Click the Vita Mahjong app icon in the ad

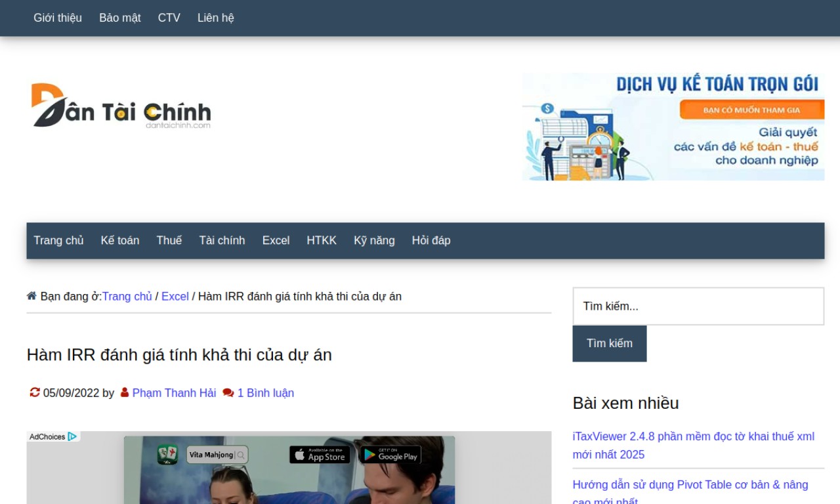167,455
